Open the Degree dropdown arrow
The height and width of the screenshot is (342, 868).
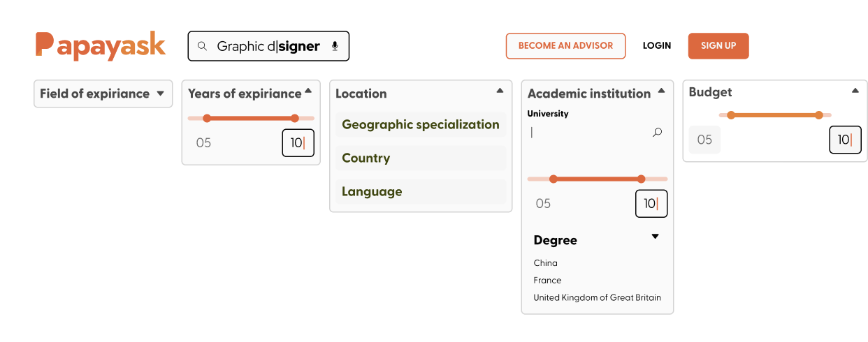655,237
